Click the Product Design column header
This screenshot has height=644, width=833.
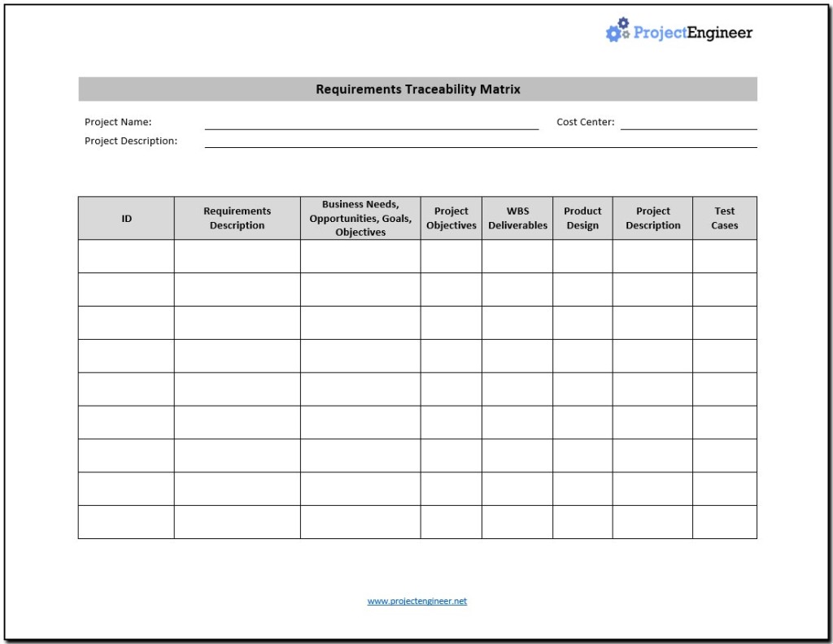(582, 217)
